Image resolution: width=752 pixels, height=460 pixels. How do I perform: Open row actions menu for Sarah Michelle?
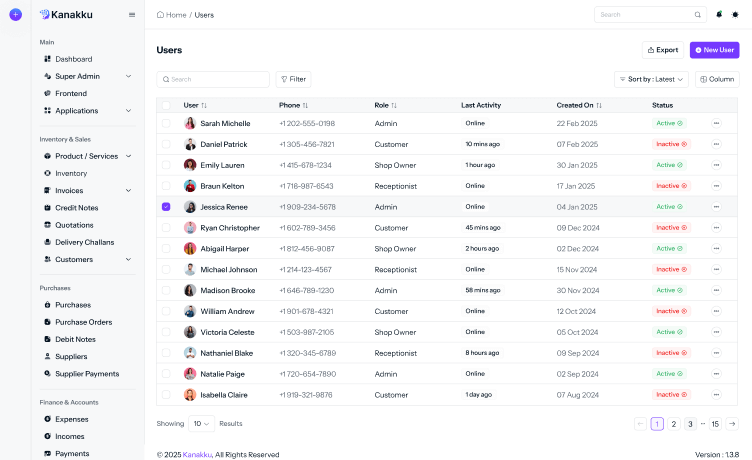tap(716, 123)
